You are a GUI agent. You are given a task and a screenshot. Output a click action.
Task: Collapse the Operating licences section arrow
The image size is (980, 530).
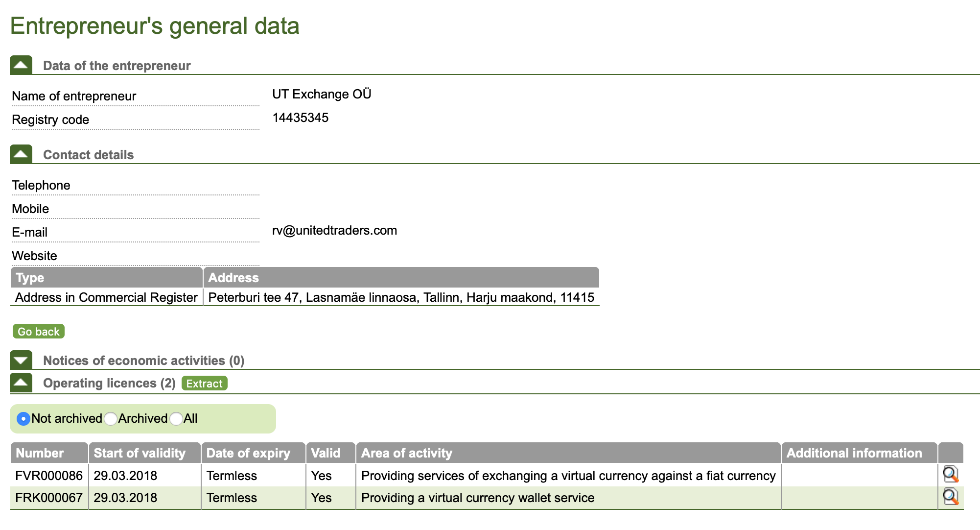pyautogui.click(x=21, y=383)
